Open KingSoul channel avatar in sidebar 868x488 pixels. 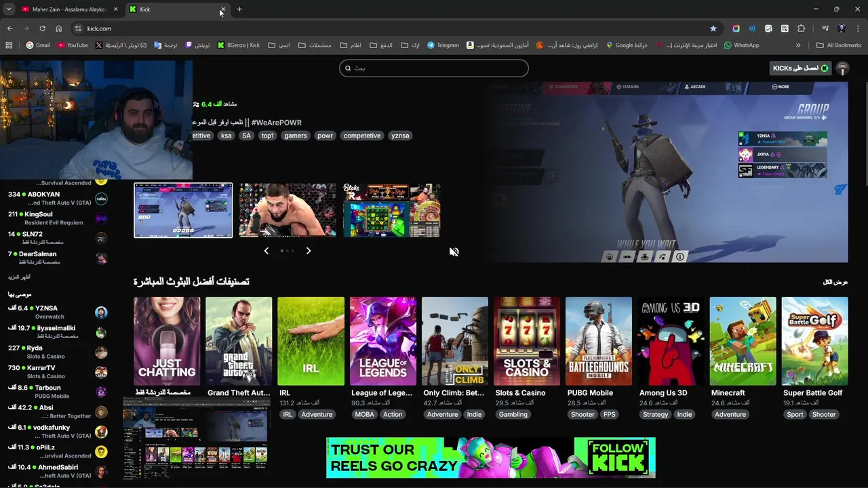pyautogui.click(x=101, y=219)
